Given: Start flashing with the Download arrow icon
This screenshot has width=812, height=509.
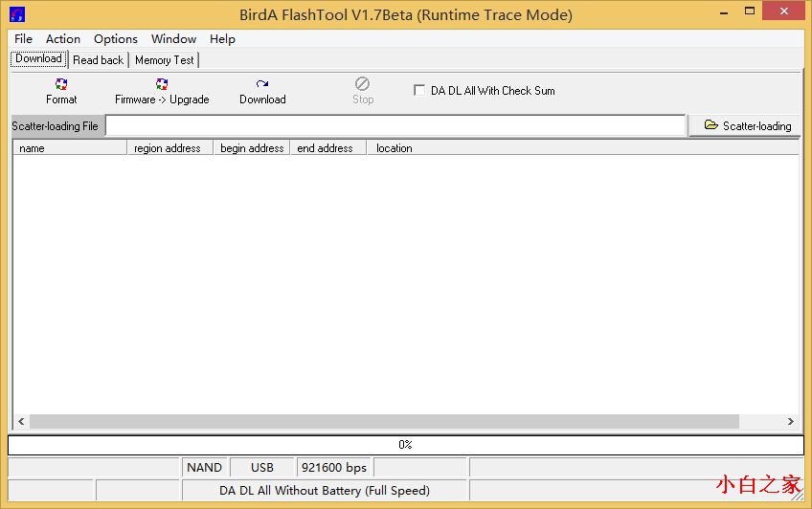Looking at the screenshot, I should [262, 84].
